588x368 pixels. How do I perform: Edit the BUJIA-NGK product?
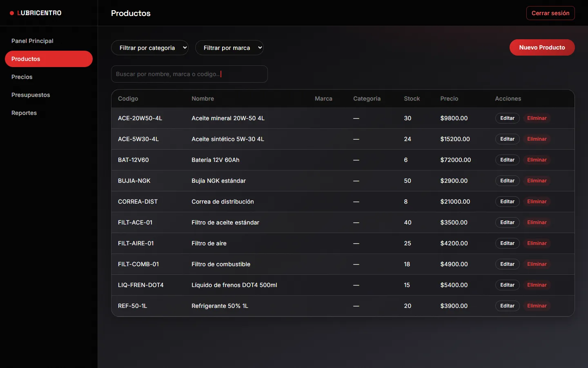click(x=507, y=181)
